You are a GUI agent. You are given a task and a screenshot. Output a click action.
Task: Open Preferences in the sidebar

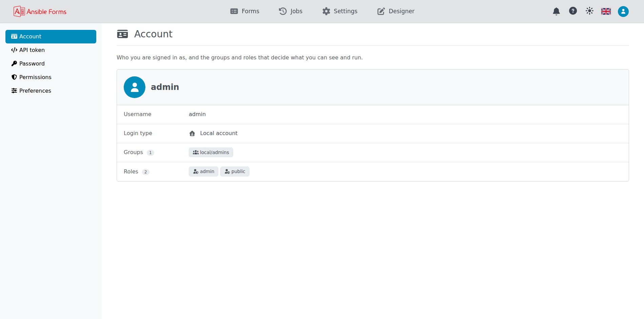[x=51, y=91]
